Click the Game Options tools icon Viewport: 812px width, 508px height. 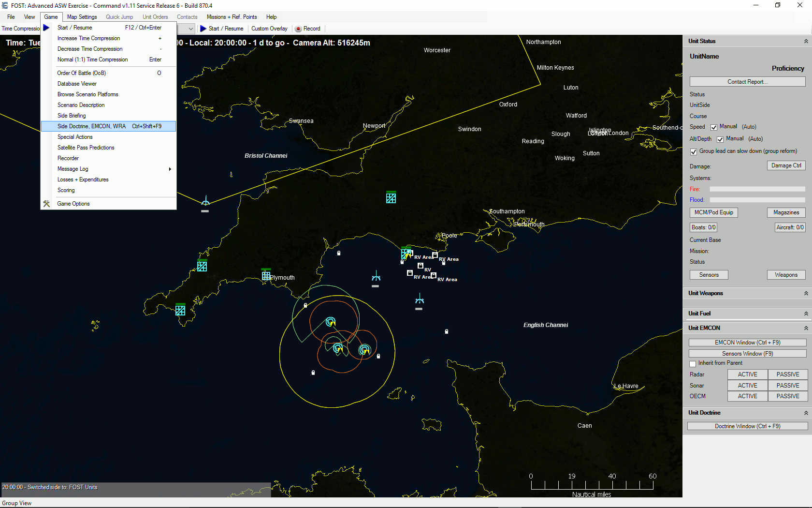tap(46, 204)
